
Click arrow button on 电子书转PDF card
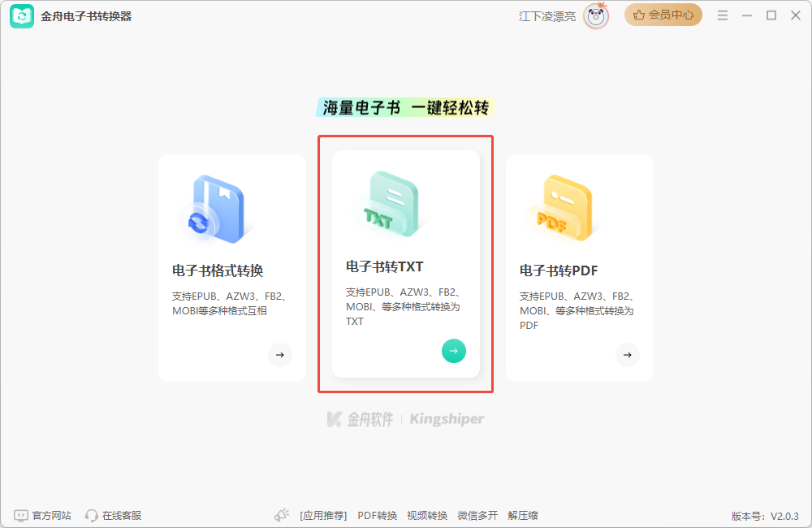click(x=628, y=355)
